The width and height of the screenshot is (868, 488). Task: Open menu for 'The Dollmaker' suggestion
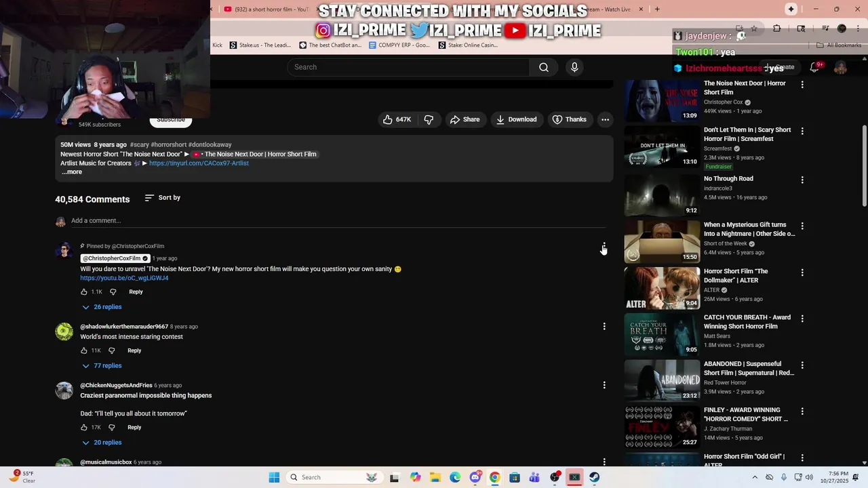[x=802, y=272]
